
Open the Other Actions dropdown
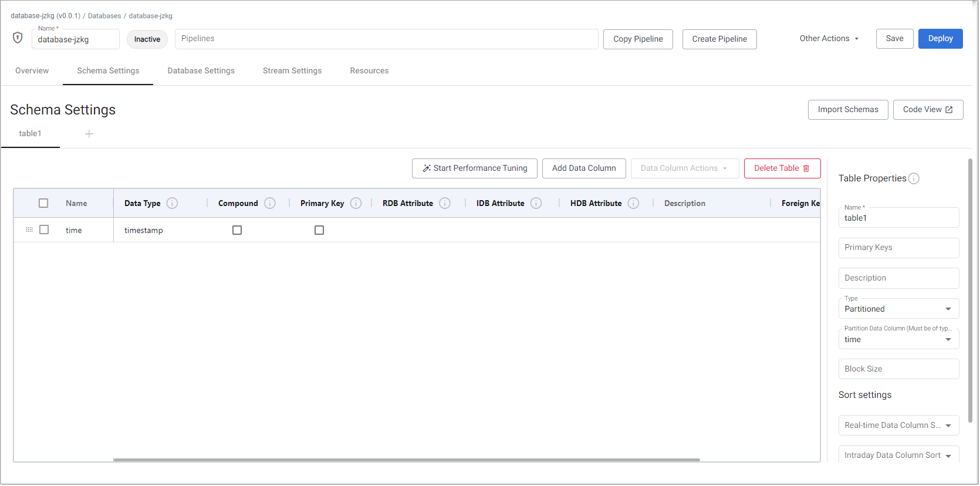tap(829, 39)
